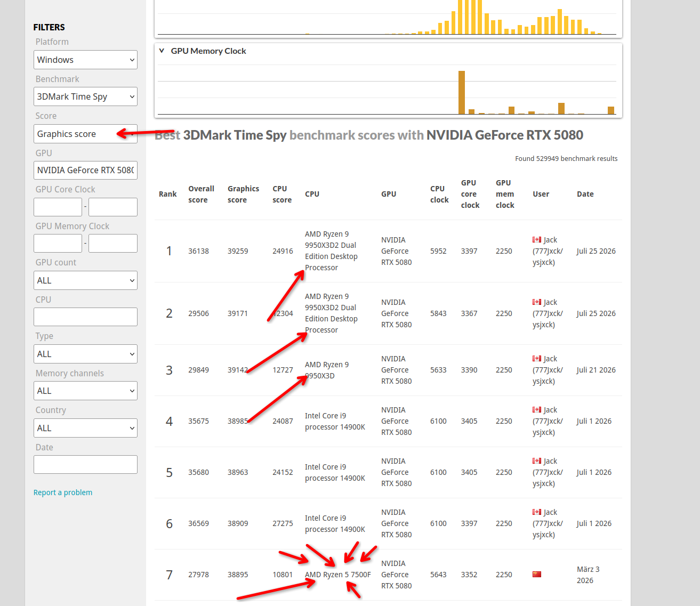
Task: Select the AMD Ryzen 5 7500F CPU entry
Action: tap(338, 575)
